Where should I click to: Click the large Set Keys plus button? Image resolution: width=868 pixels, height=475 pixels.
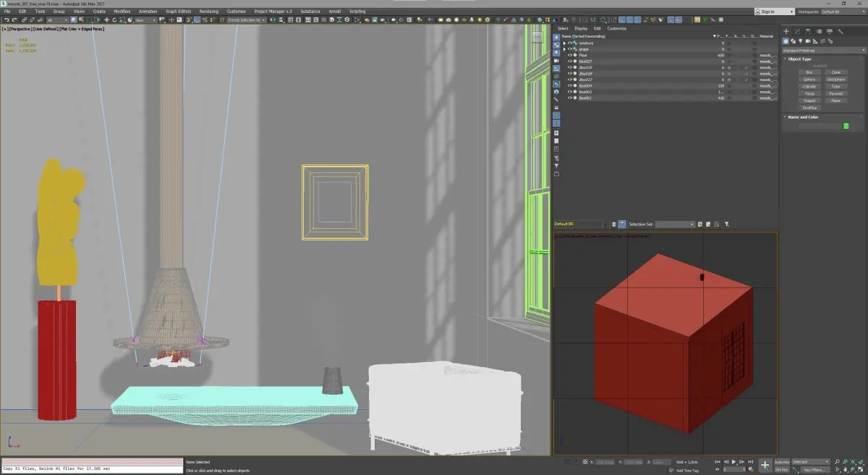(765, 466)
